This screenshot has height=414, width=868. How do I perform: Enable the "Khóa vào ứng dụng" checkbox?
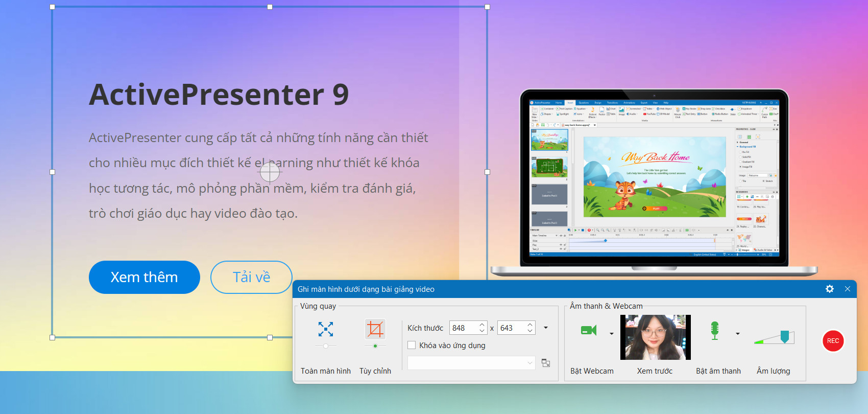[412, 346]
